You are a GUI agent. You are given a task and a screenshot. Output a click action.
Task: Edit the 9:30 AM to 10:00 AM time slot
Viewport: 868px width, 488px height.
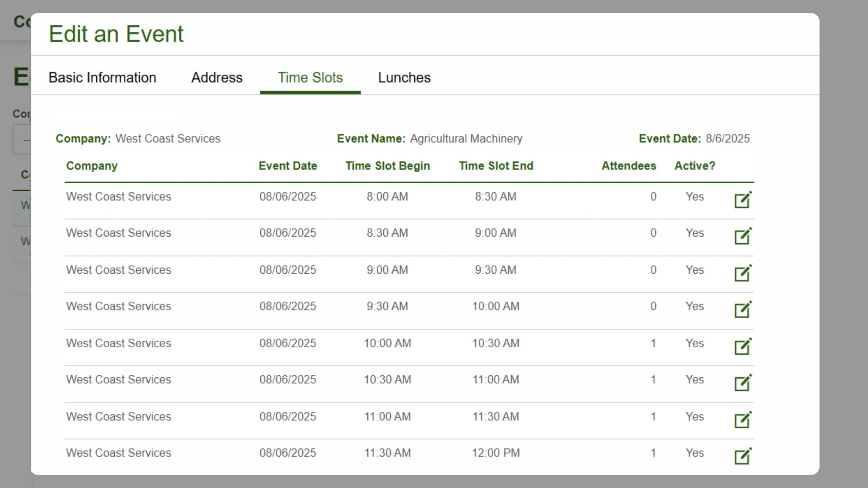click(743, 310)
